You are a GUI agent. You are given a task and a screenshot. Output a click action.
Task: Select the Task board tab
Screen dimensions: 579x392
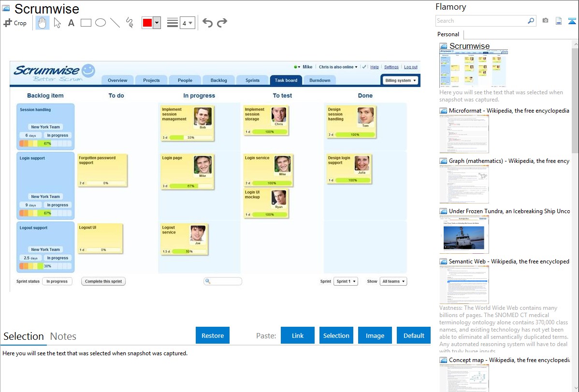(286, 80)
